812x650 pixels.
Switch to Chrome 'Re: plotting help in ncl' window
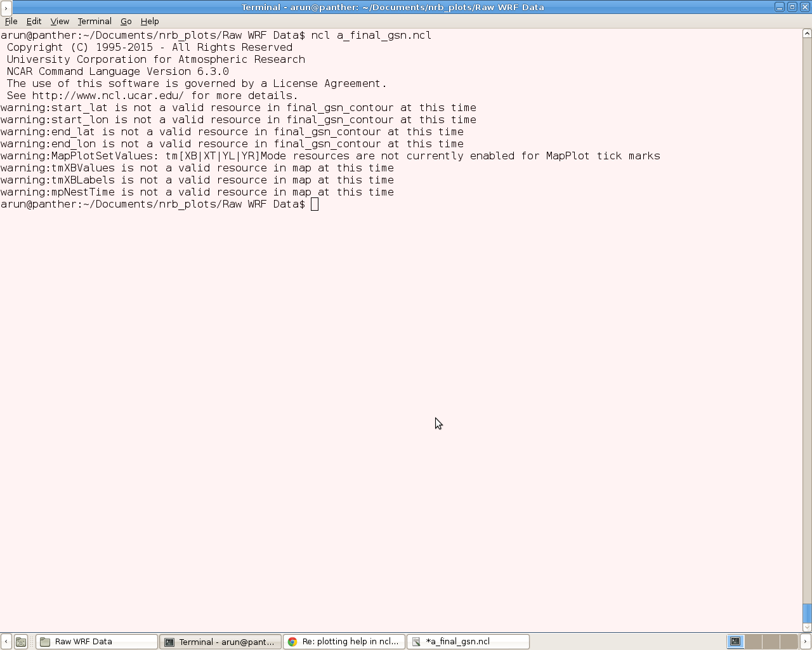[x=344, y=642]
